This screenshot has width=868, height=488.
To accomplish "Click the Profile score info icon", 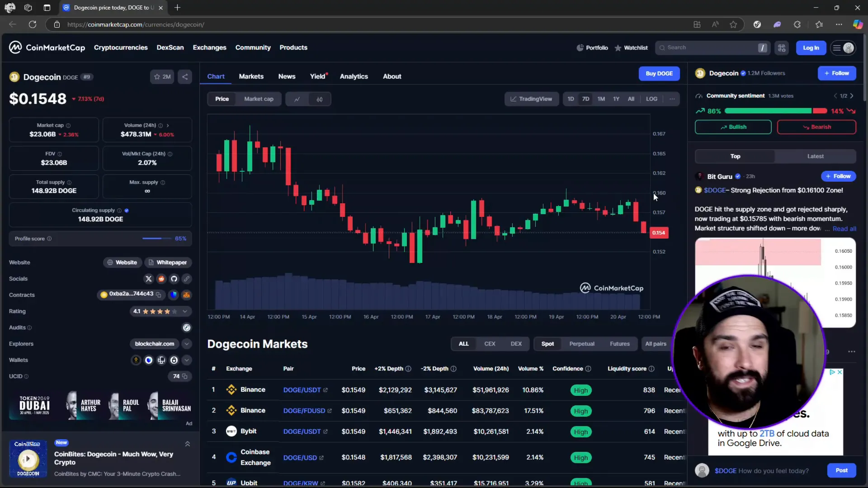I will (49, 239).
